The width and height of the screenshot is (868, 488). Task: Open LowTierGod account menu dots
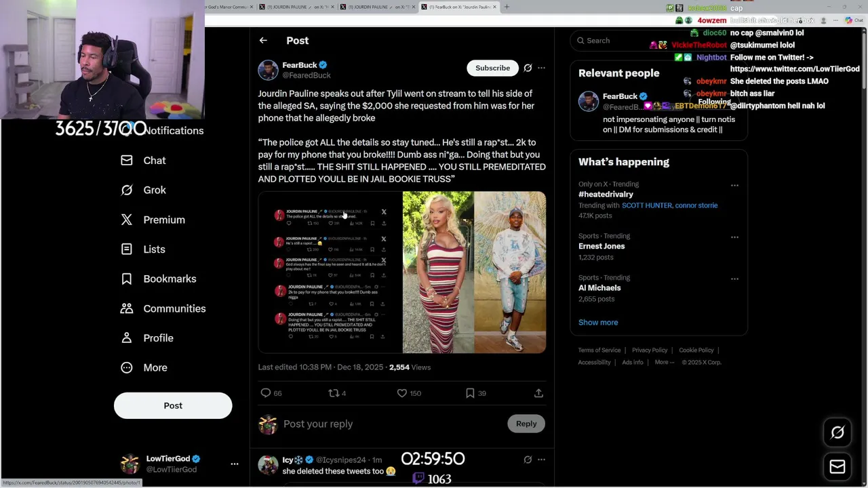tap(235, 464)
